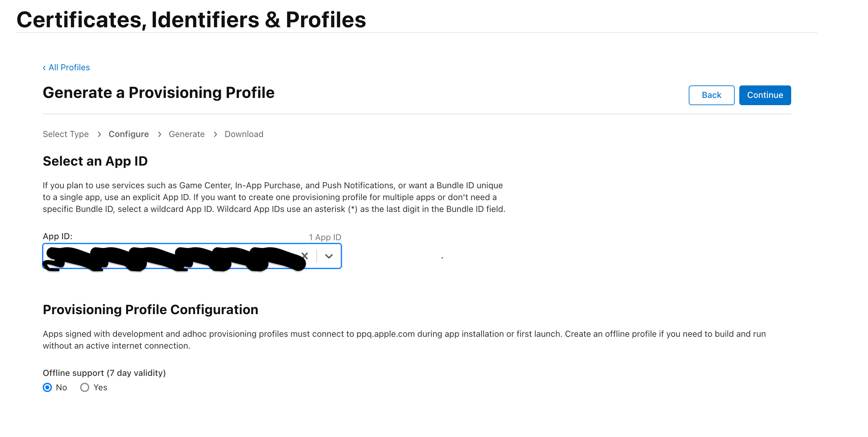Click the Offline support (7 day validity) label
The height and width of the screenshot is (437, 868).
104,373
